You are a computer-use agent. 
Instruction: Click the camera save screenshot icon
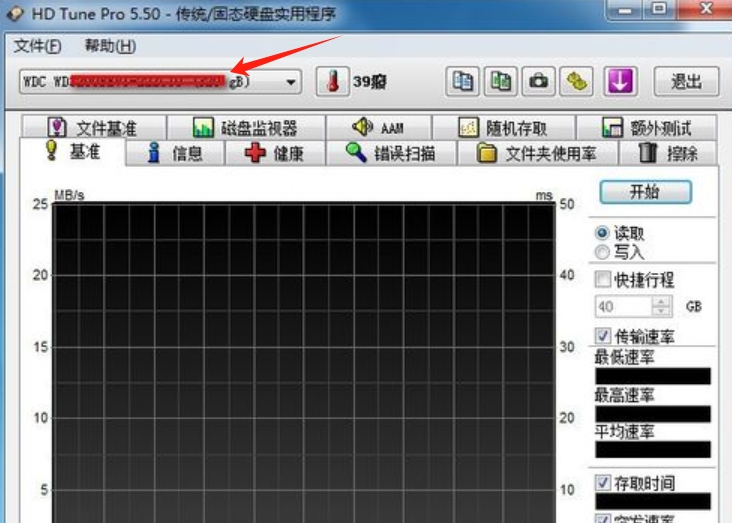[x=538, y=82]
